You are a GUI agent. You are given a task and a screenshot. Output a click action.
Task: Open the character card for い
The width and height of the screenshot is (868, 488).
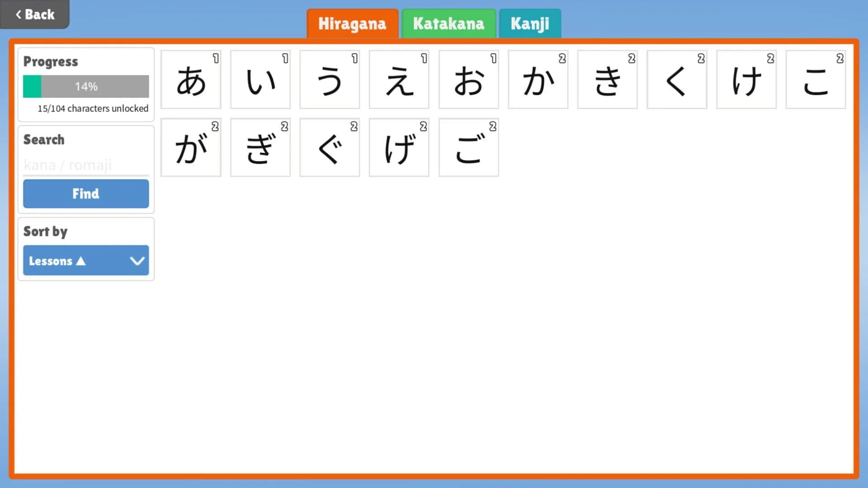click(260, 80)
